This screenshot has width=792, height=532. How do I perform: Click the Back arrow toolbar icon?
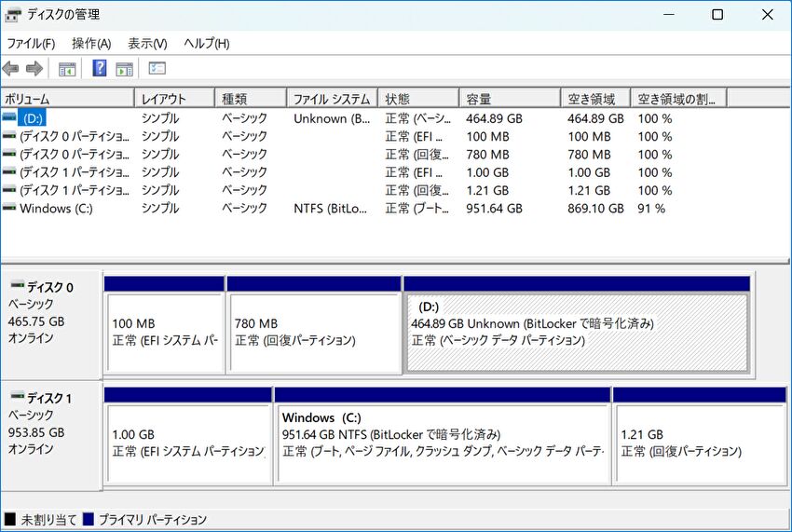(11, 69)
